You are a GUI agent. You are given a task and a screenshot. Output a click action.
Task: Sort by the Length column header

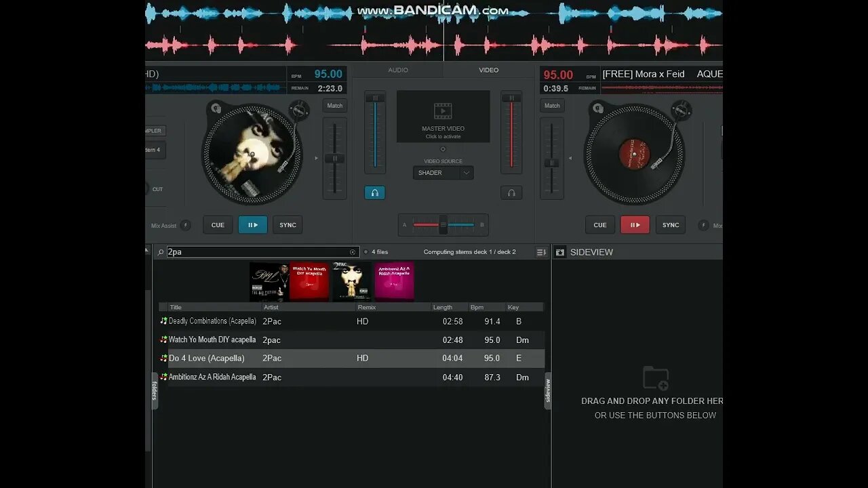point(450,307)
